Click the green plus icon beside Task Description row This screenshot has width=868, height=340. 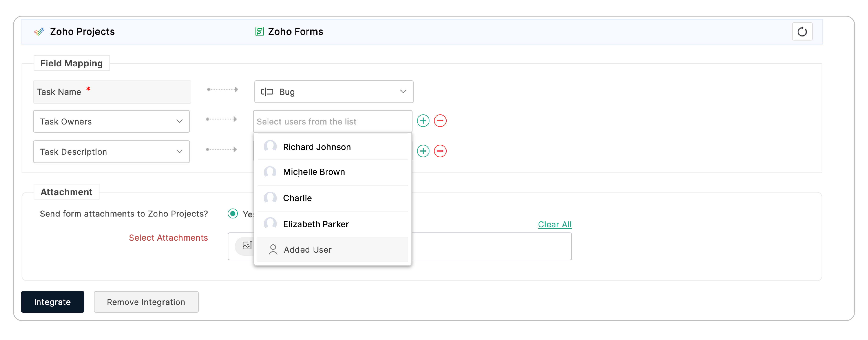423,151
